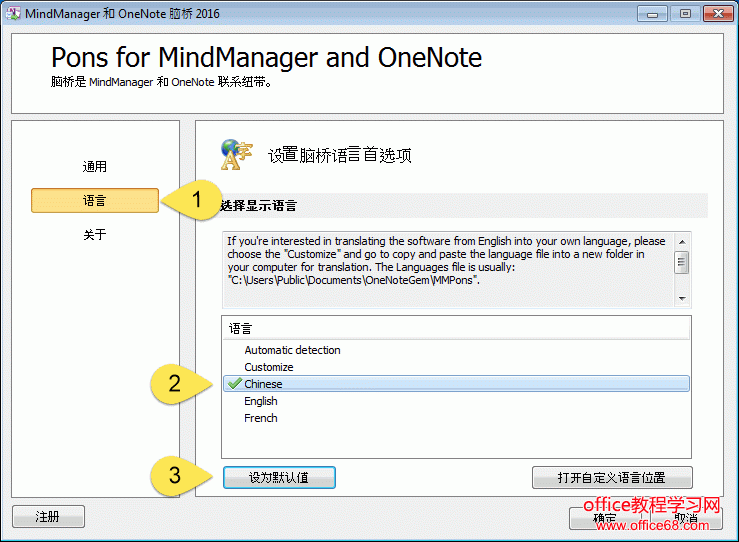Select the 语言 language page
The image size is (739, 542).
(95, 200)
